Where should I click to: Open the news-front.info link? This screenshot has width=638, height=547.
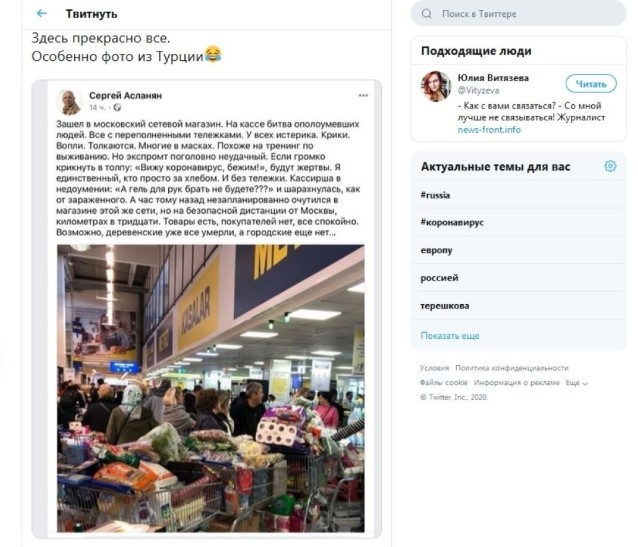[x=489, y=129]
